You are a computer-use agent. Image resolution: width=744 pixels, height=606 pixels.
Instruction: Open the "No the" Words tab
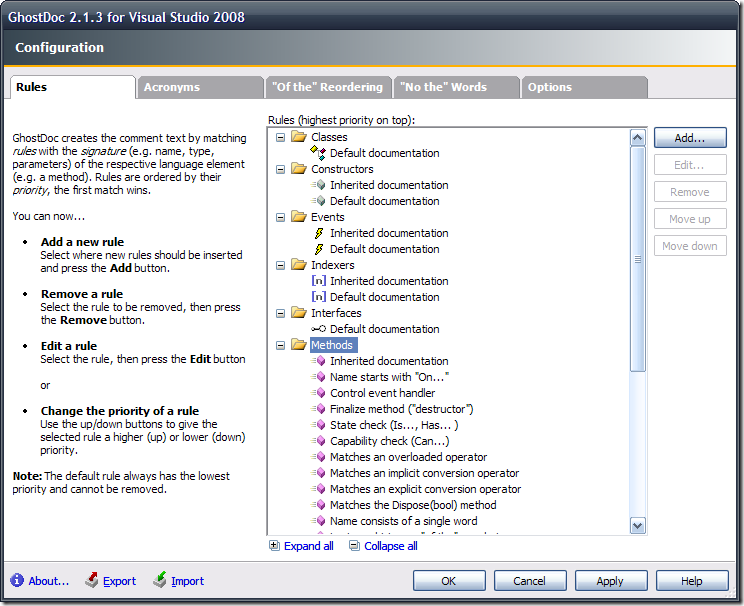pyautogui.click(x=456, y=87)
